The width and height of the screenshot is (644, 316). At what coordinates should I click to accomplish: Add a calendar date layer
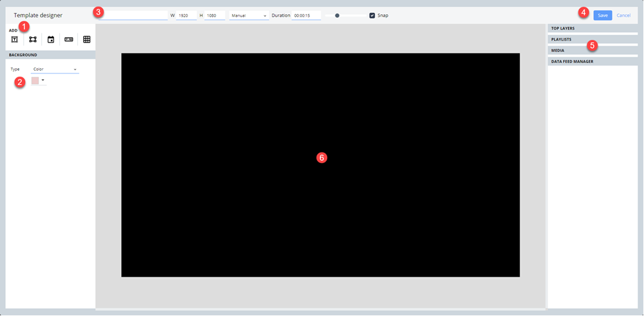51,39
